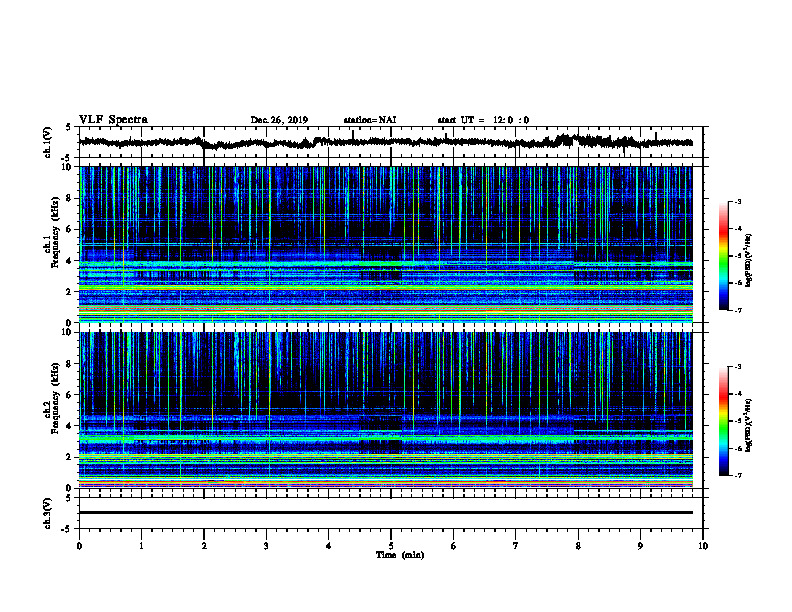Click the "3" tick on the time axis
The image size is (792, 612).
[266, 546]
